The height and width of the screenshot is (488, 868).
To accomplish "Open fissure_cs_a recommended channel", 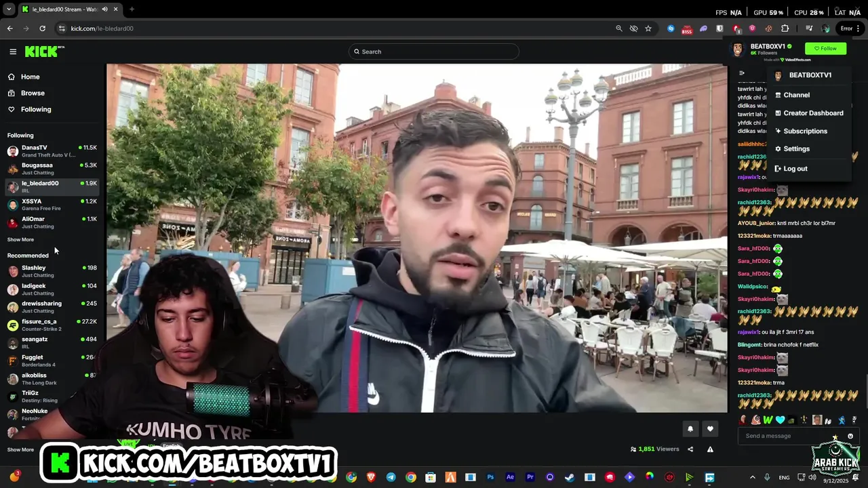I will point(52,325).
